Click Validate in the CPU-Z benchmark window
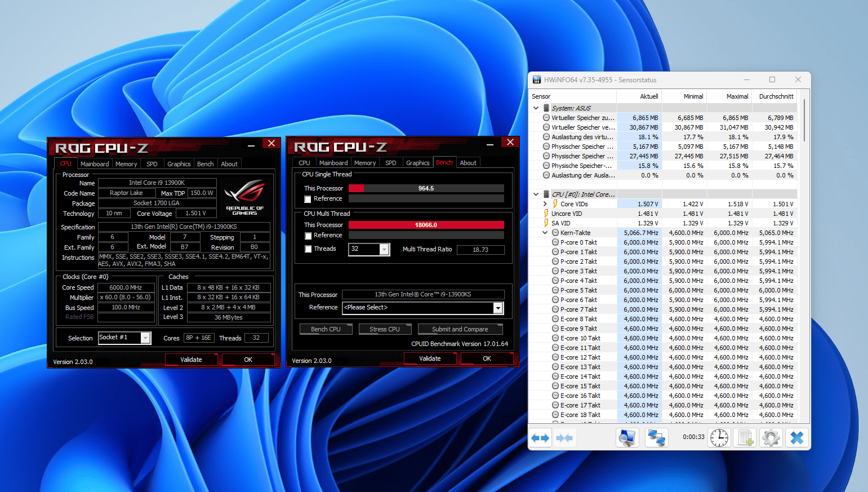Viewport: 868px width, 492px height. [430, 358]
